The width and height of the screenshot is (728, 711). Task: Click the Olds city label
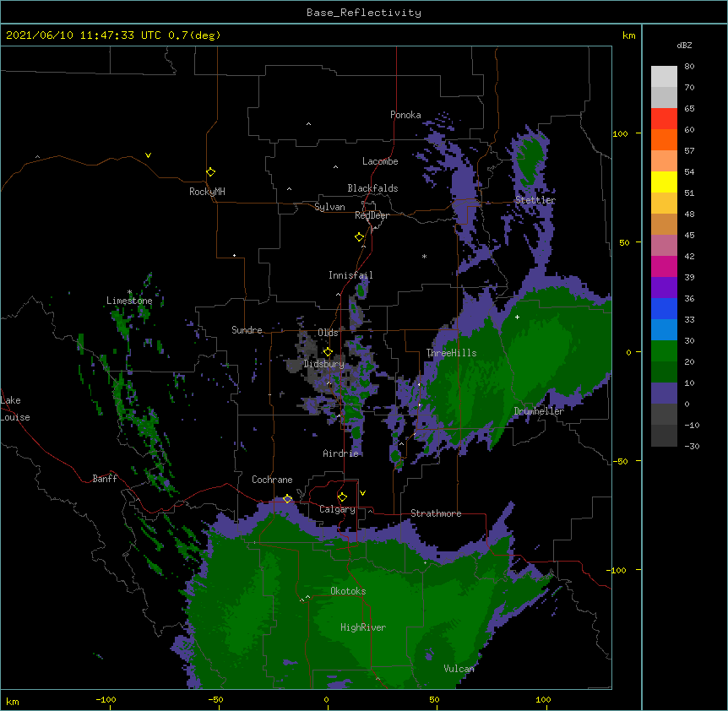click(x=328, y=333)
